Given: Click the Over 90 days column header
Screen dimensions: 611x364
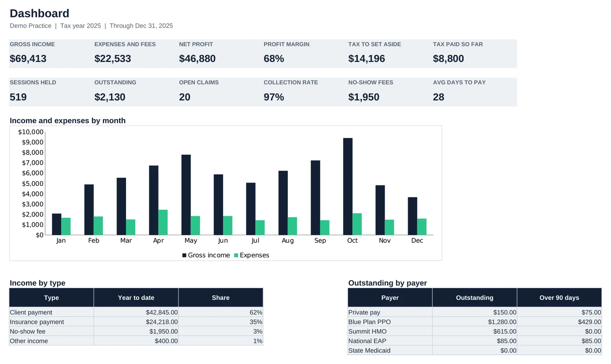Looking at the screenshot, I should tap(559, 298).
